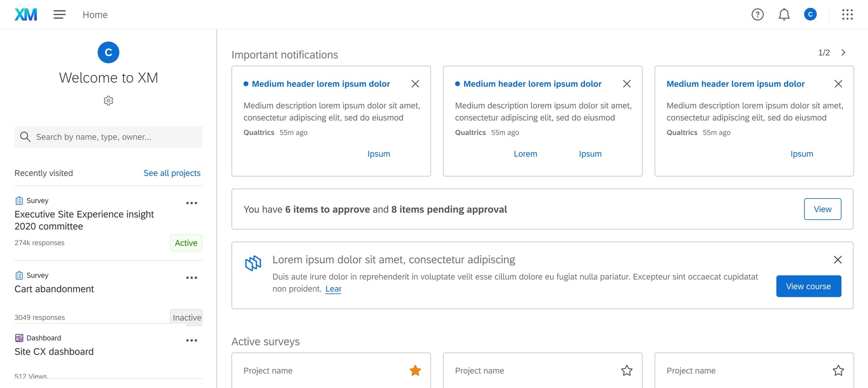
Task: Open Executive Site Experience insight project
Action: coord(84,220)
